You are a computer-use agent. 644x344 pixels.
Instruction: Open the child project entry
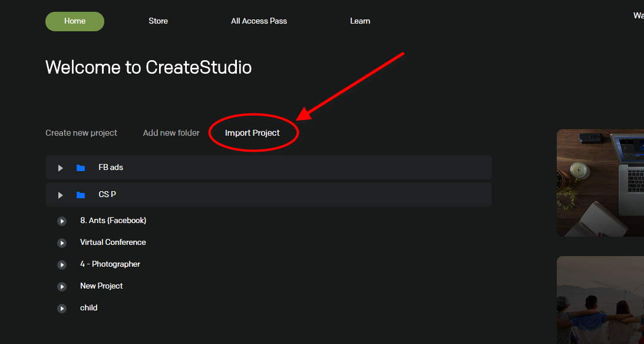89,308
